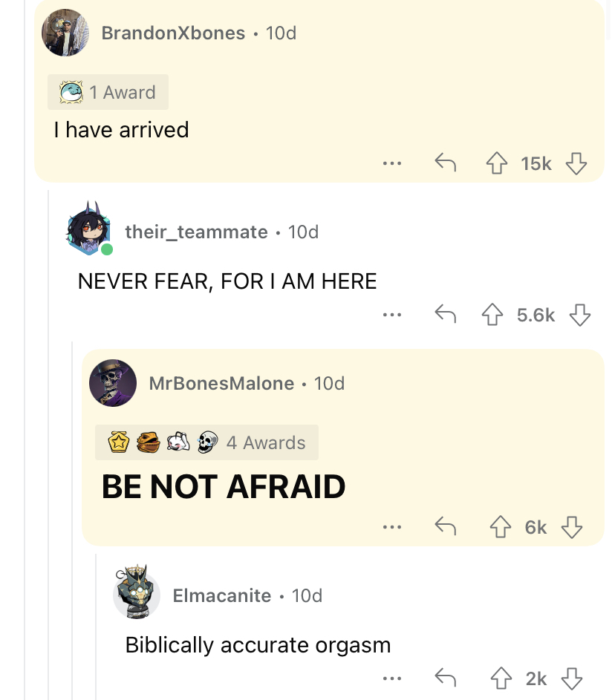
Task: Open more options on 'I have arrived' comment
Action: (392, 163)
